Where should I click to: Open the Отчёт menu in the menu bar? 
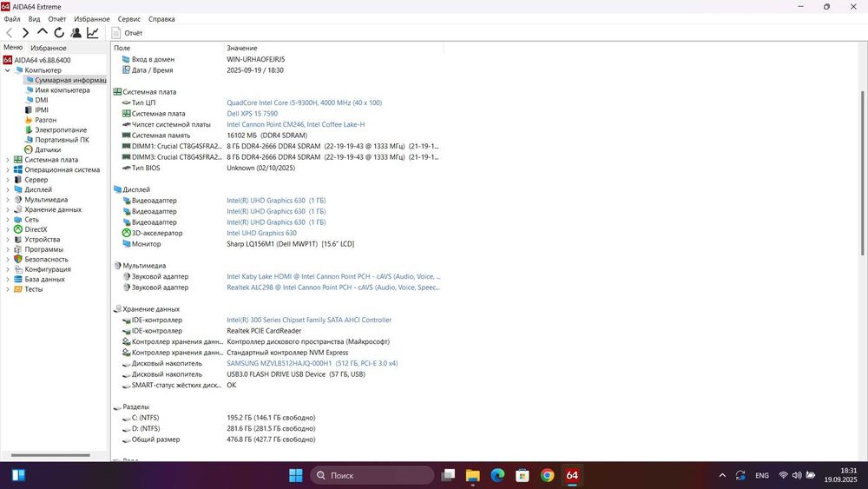click(57, 19)
